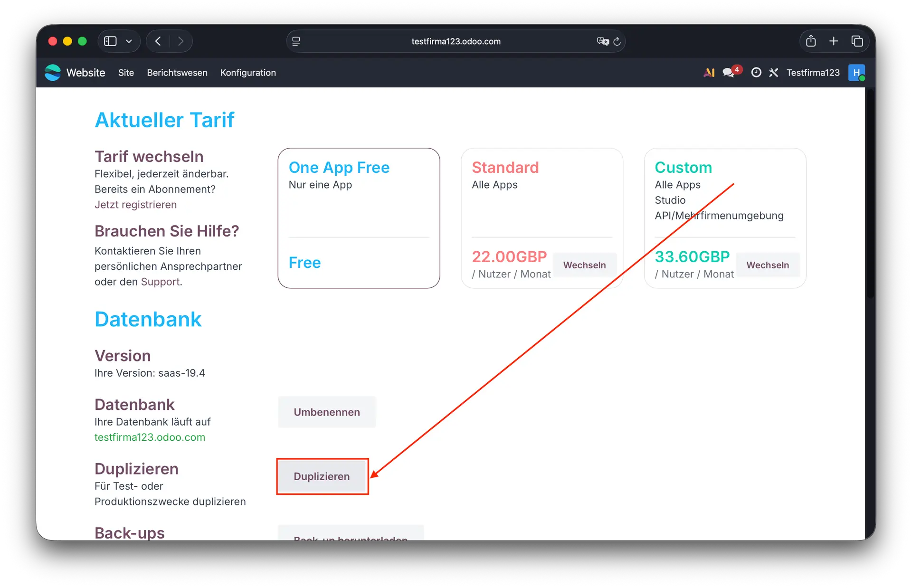Click the Aktueller Tarif heading

(x=164, y=120)
